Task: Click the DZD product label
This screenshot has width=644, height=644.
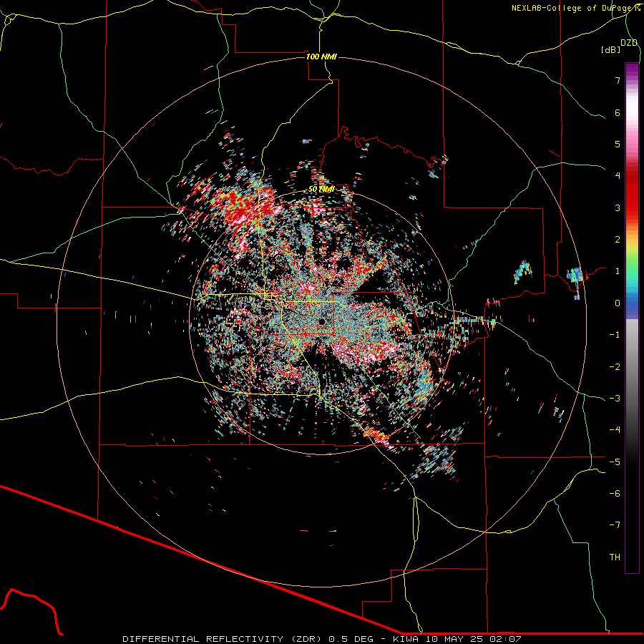Action: coord(629,43)
